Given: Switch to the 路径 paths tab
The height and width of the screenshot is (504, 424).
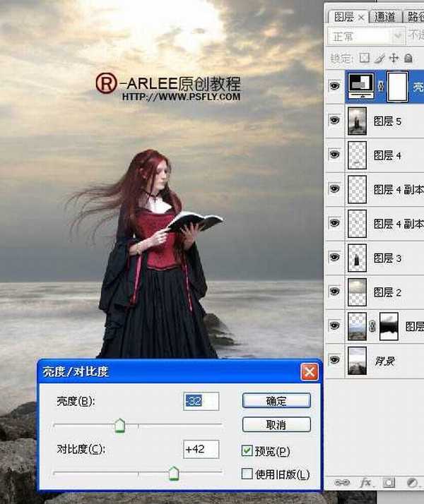Looking at the screenshot, I should point(414,16).
